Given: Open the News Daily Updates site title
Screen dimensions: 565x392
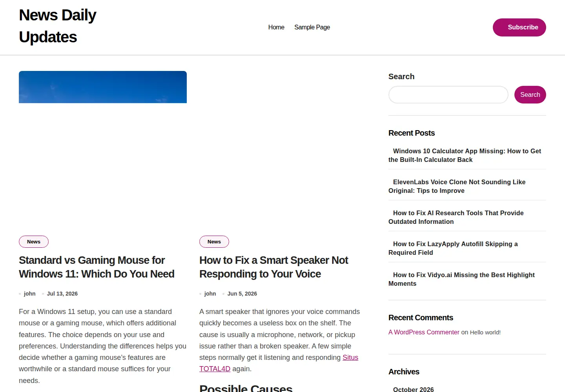Looking at the screenshot, I should tap(57, 26).
